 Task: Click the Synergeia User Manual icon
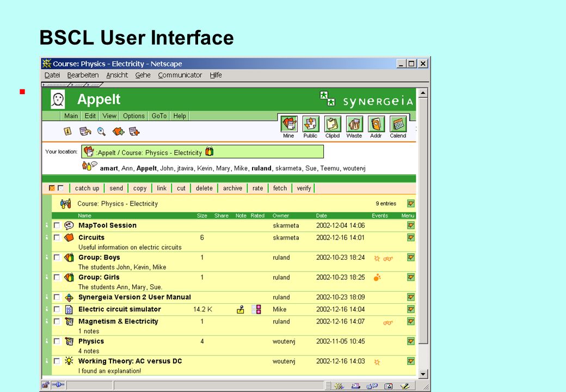click(69, 297)
